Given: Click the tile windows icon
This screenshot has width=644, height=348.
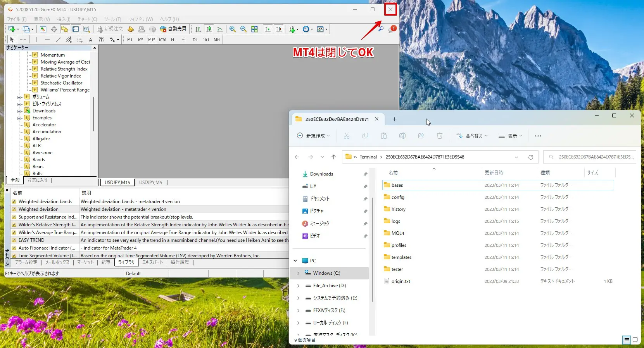Looking at the screenshot, I should 254,29.
